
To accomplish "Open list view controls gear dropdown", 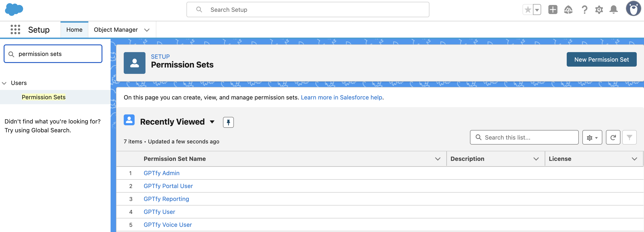I will (x=592, y=137).
